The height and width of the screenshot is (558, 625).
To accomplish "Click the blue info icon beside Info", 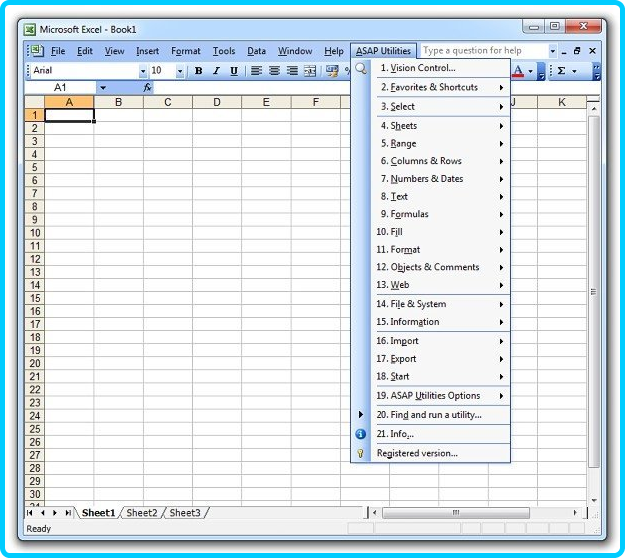I will coord(360,434).
